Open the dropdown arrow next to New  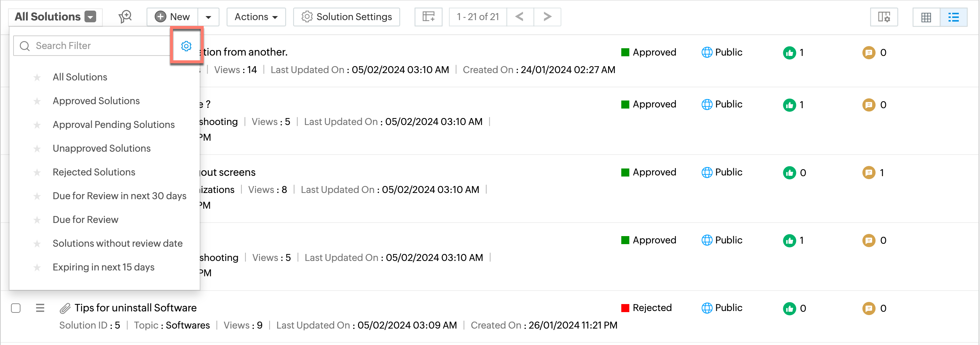pos(208,17)
